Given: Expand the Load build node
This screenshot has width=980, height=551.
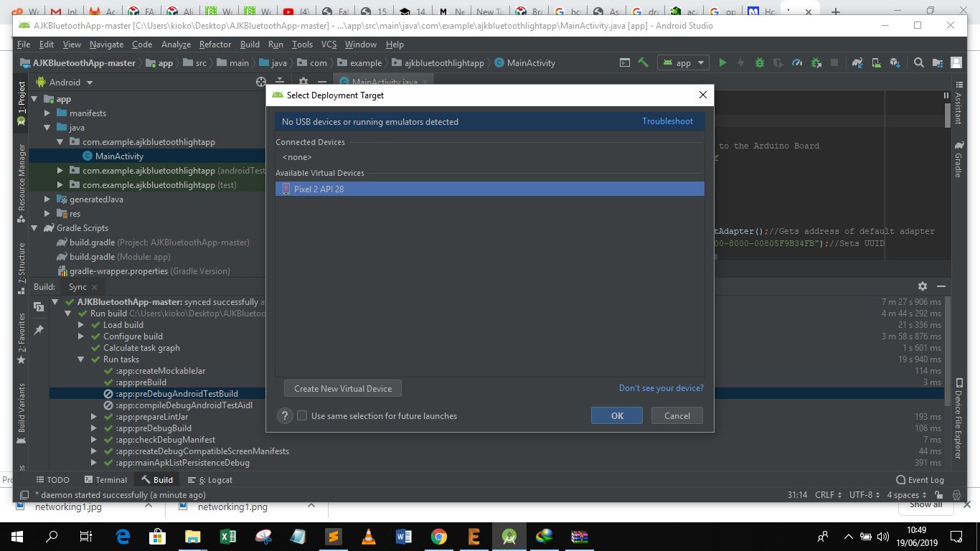Looking at the screenshot, I should pyautogui.click(x=81, y=325).
